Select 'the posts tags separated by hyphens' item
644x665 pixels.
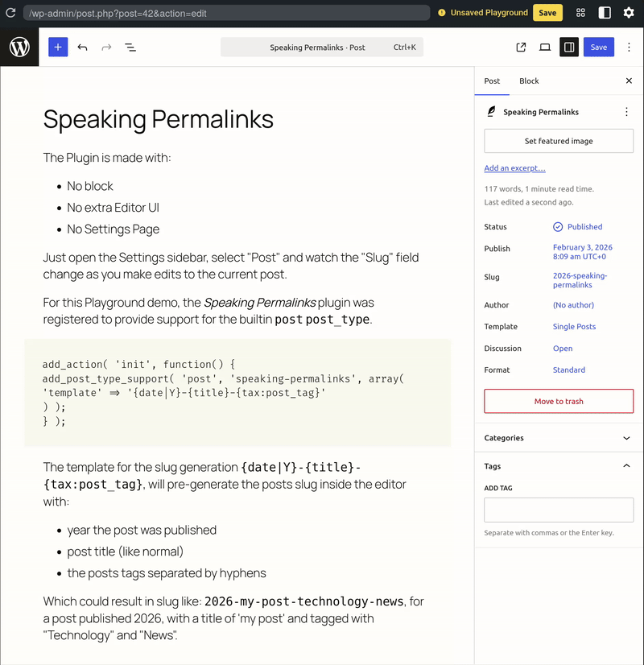(x=167, y=573)
